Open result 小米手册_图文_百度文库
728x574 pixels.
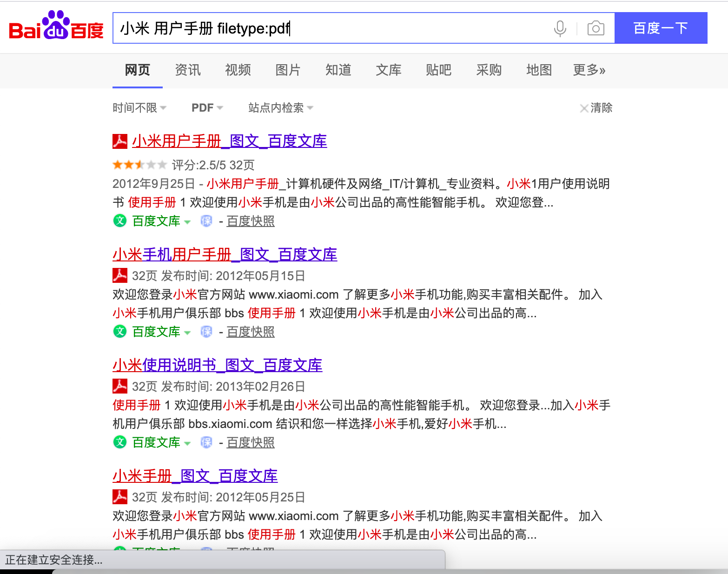click(x=195, y=476)
